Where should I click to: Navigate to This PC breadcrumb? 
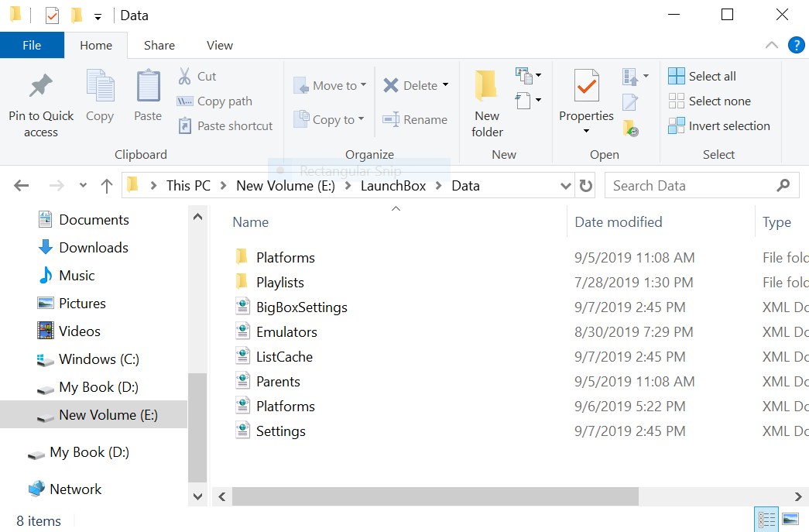(x=188, y=186)
